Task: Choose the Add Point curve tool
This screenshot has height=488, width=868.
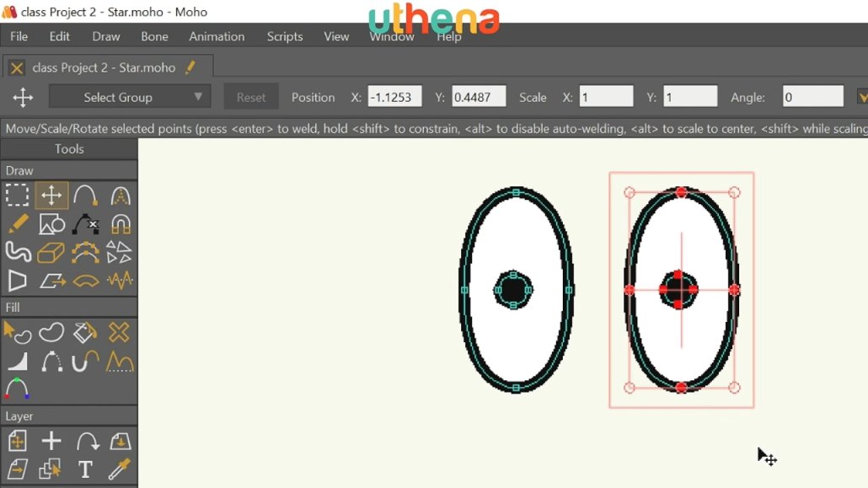Action: (x=85, y=196)
